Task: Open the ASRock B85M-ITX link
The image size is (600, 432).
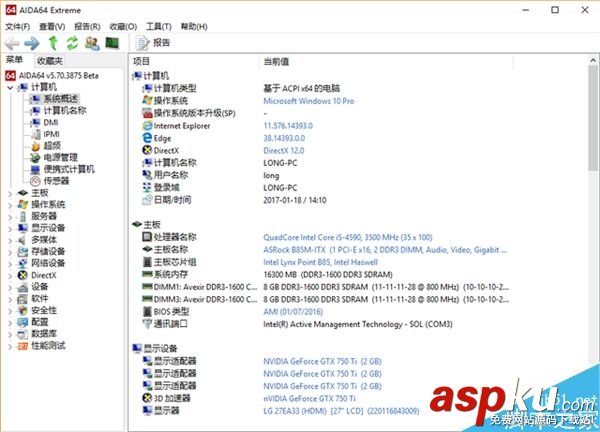Action: coord(385,250)
